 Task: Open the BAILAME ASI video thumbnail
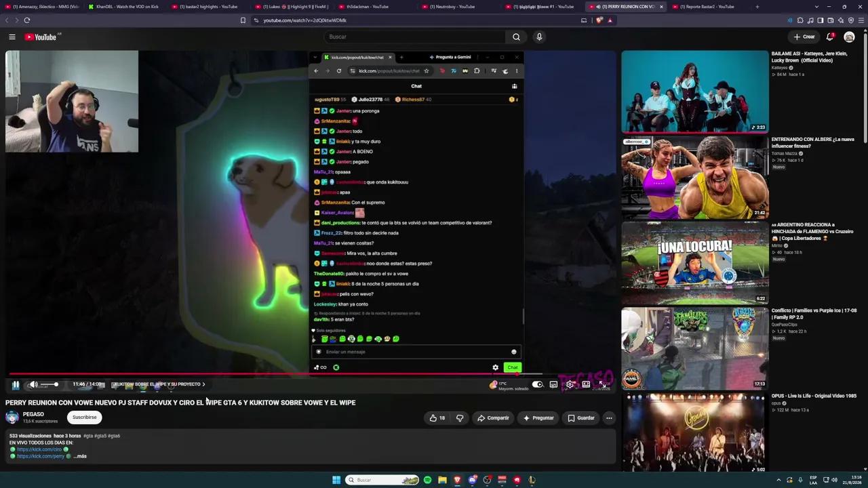pos(695,91)
